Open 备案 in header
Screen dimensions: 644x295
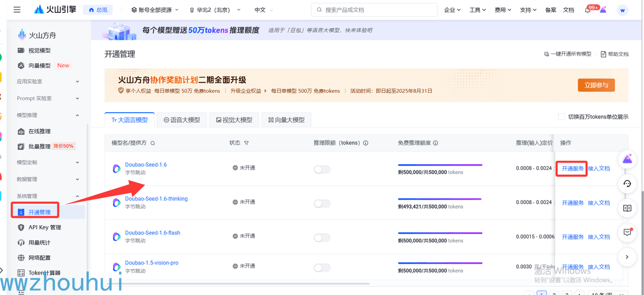(x=551, y=10)
